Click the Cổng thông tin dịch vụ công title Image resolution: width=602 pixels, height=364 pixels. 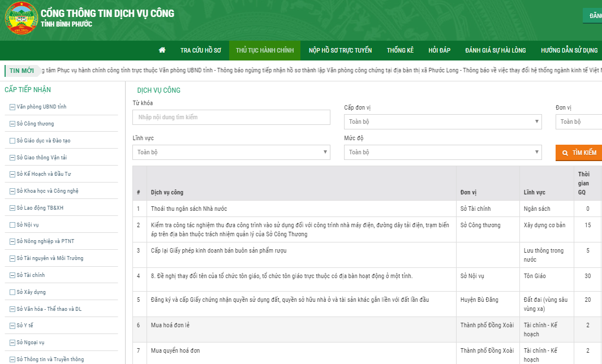[x=107, y=14]
